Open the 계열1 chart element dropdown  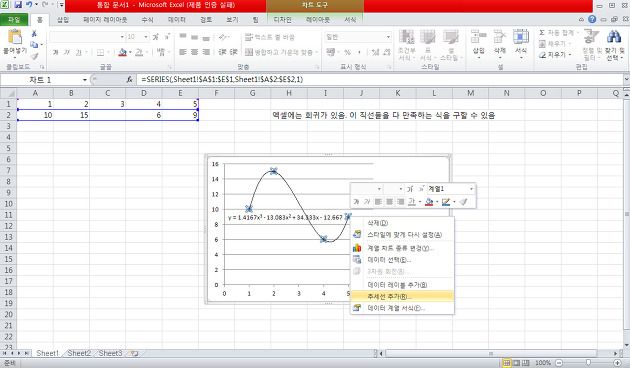(471, 189)
